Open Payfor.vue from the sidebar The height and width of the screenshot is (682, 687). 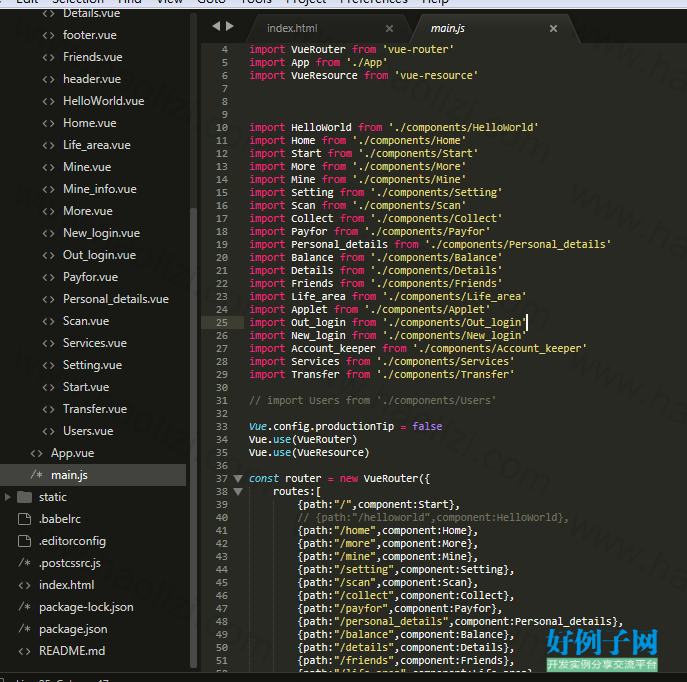coord(90,277)
